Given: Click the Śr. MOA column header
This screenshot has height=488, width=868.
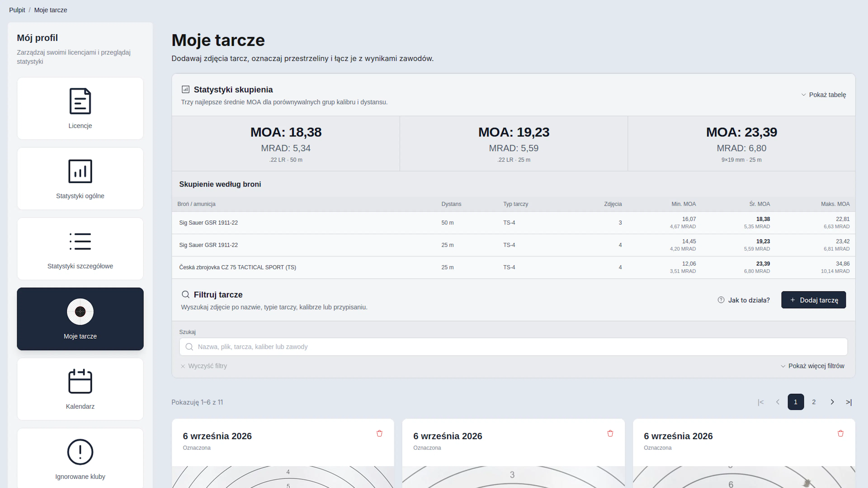Looking at the screenshot, I should click(759, 204).
